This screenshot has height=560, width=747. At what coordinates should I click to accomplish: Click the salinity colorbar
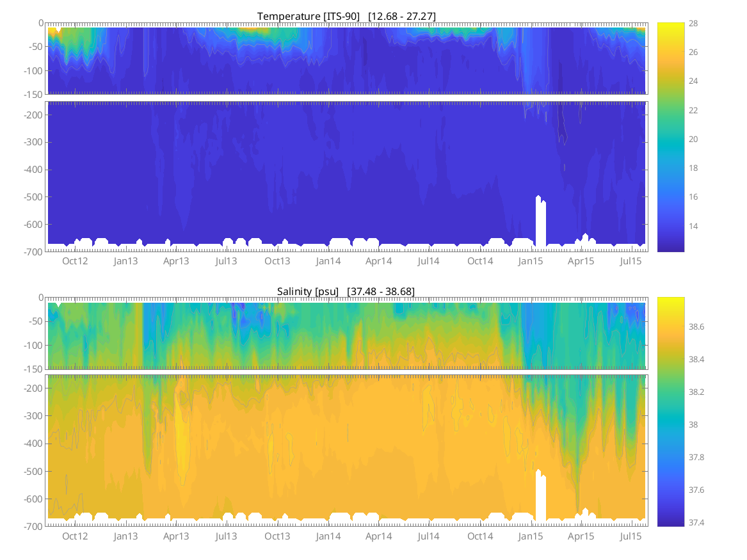point(670,412)
